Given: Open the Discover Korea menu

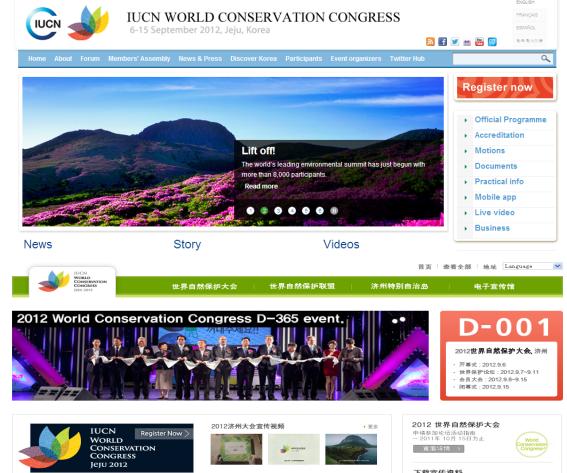Looking at the screenshot, I should 253,59.
